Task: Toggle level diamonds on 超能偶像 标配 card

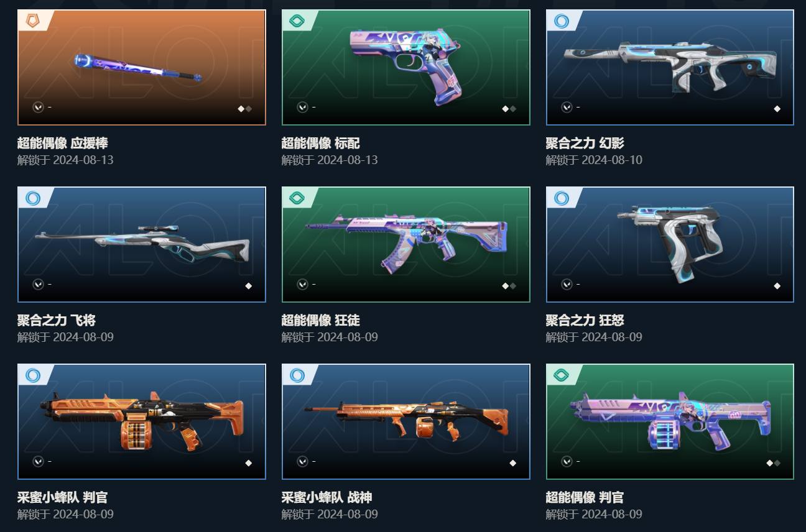Action: (509, 109)
